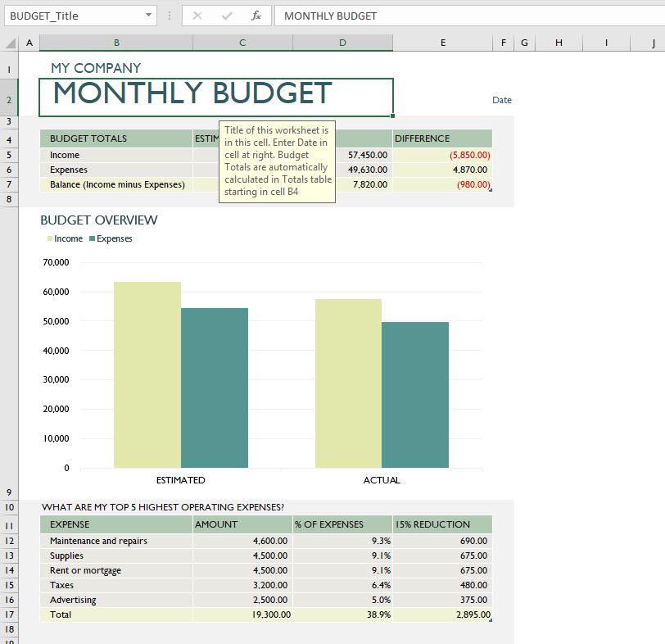The width and height of the screenshot is (665, 644).
Task: Select the Rent or mortgage cell
Action: click(116, 570)
